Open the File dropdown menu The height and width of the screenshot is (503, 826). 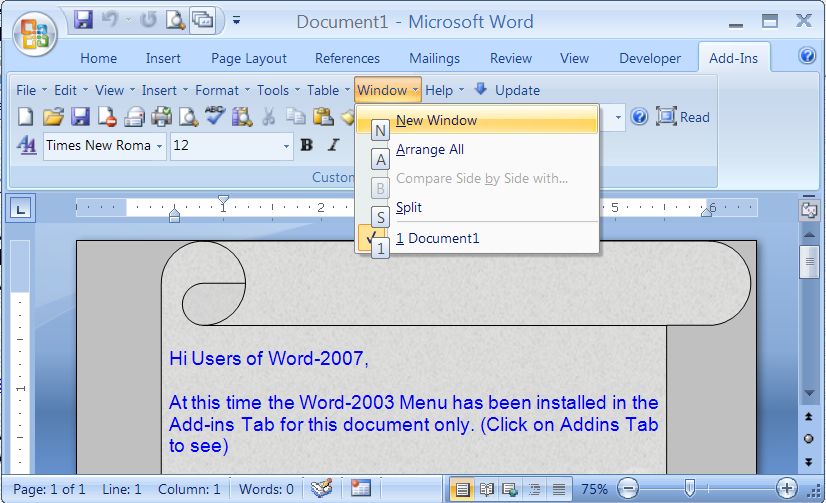(x=31, y=90)
